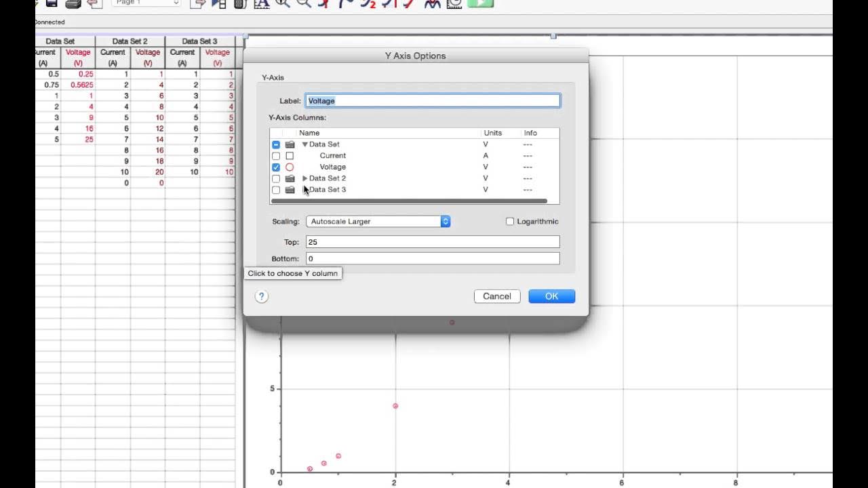Click the graph data point at x equals 2
868x488 pixels.
[x=395, y=406]
